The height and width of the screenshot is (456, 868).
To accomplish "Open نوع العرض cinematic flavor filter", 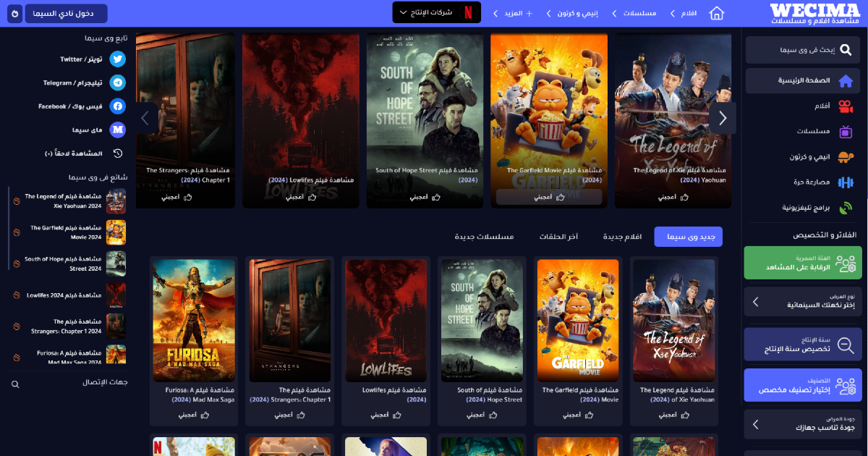I will [803, 301].
